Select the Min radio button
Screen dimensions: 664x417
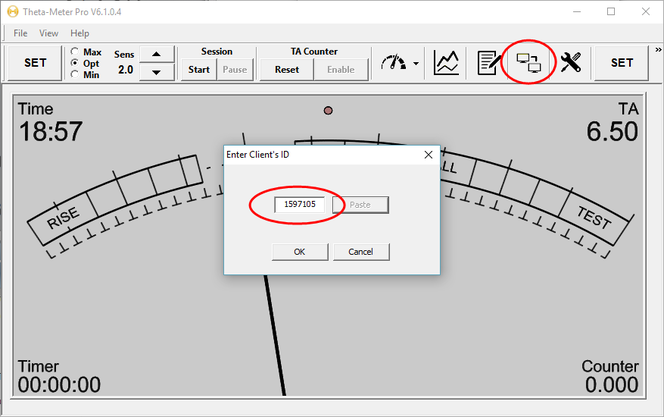(x=76, y=74)
